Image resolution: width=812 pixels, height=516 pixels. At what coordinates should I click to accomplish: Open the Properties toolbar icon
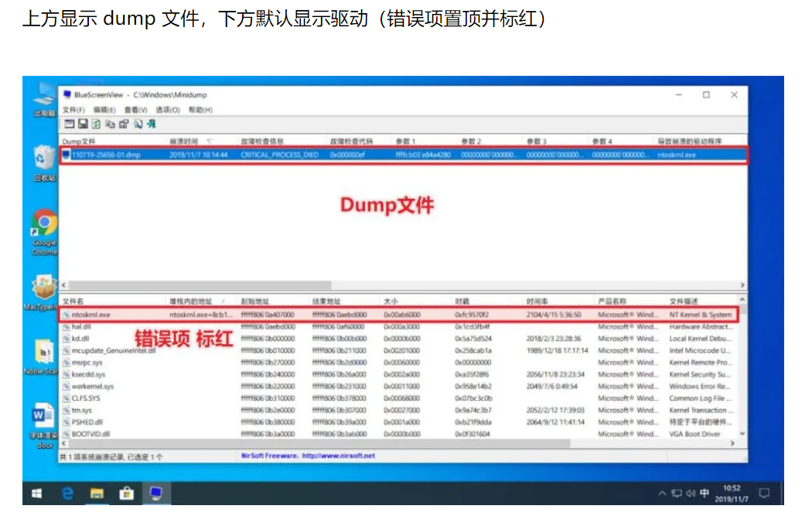[124, 124]
